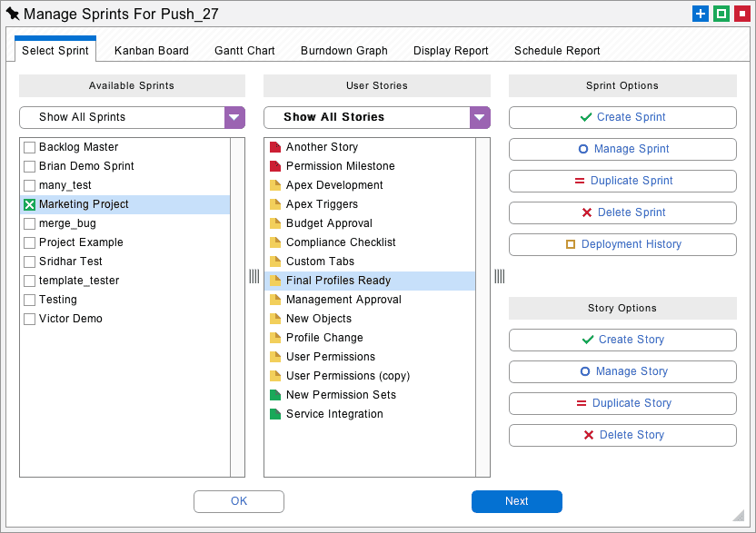Select the Custom Tabs story
The image size is (756, 533).
click(x=320, y=262)
